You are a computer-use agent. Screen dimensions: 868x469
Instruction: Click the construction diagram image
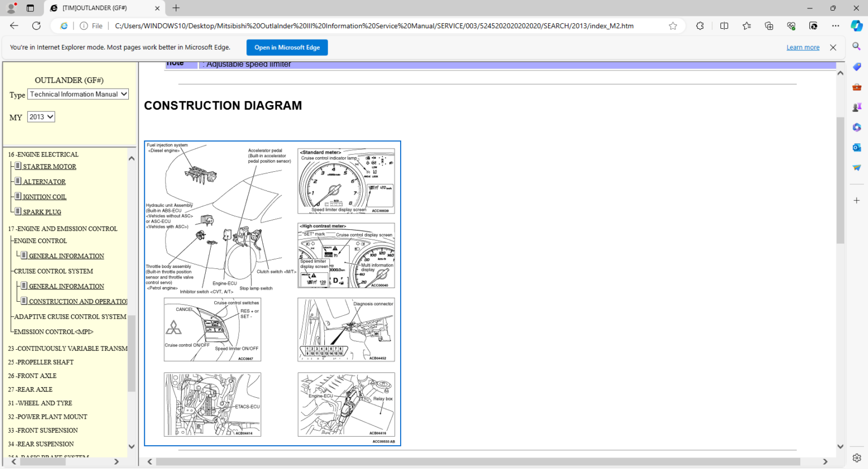272,293
